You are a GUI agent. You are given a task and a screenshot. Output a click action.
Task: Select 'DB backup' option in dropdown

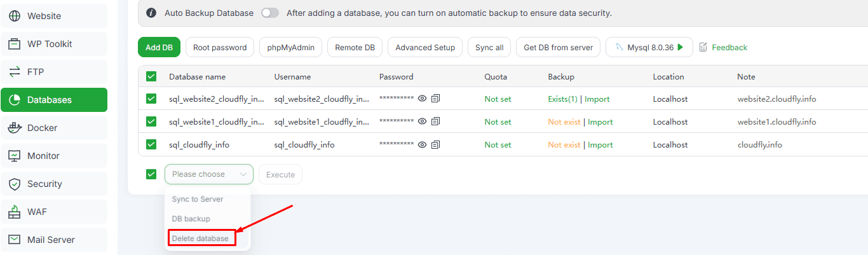(191, 219)
